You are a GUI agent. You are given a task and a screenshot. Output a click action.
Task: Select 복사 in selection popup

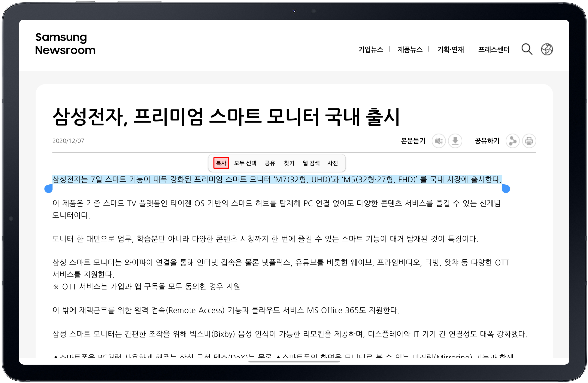click(x=221, y=163)
